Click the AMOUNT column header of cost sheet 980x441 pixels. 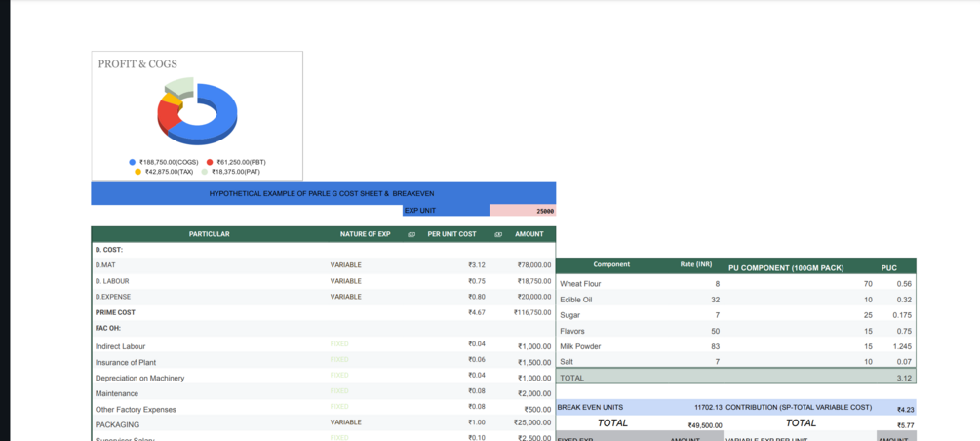pos(529,234)
